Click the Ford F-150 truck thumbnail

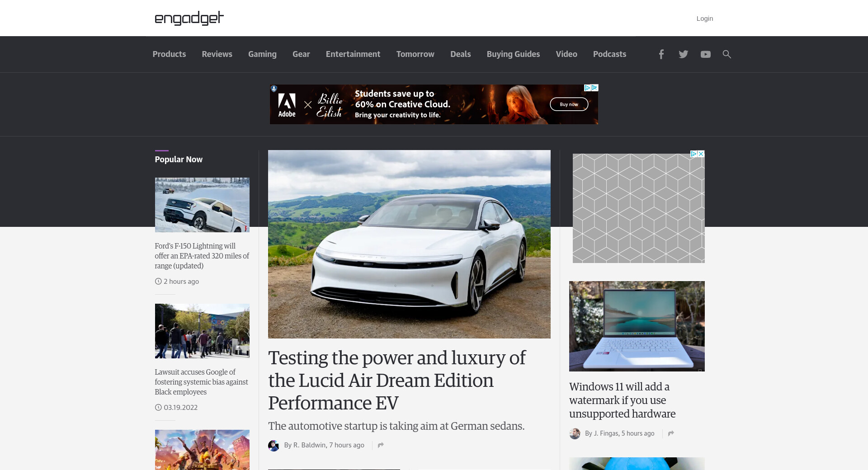click(x=202, y=205)
